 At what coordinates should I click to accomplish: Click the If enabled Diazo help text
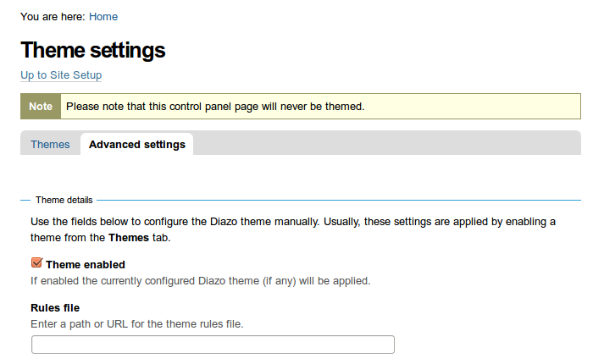201,281
